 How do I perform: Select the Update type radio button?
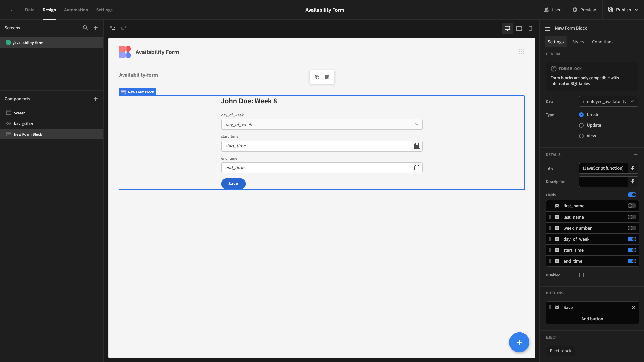tap(581, 125)
